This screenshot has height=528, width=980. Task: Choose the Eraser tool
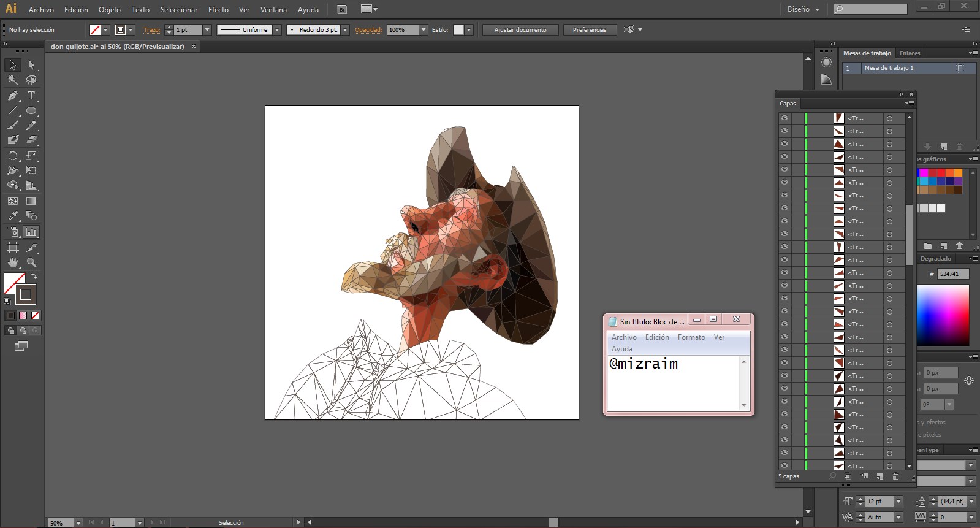(31, 140)
